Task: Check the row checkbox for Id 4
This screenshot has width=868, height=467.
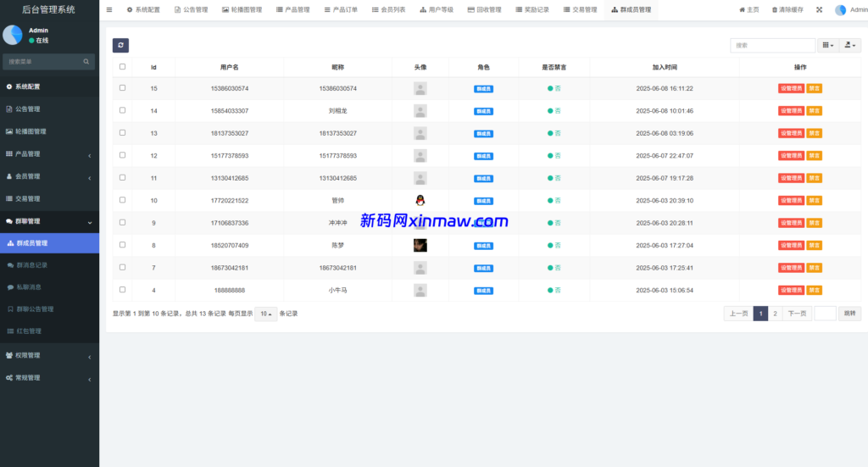Action: (122, 289)
